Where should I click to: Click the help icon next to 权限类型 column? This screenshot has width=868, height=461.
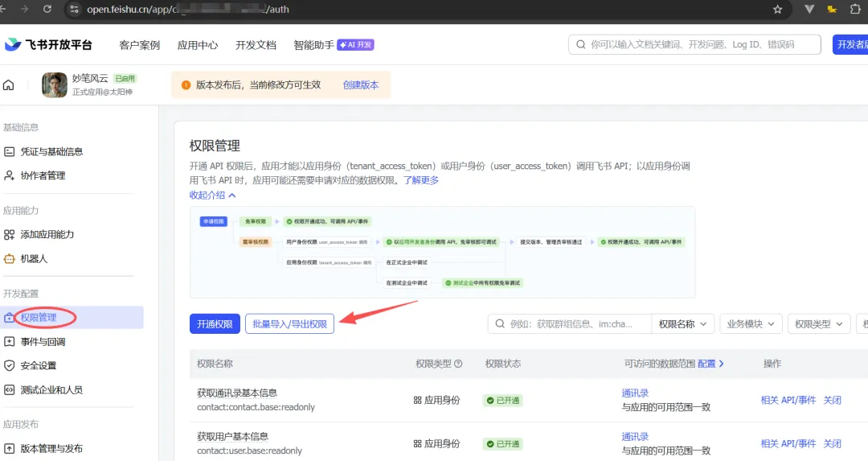click(x=458, y=364)
